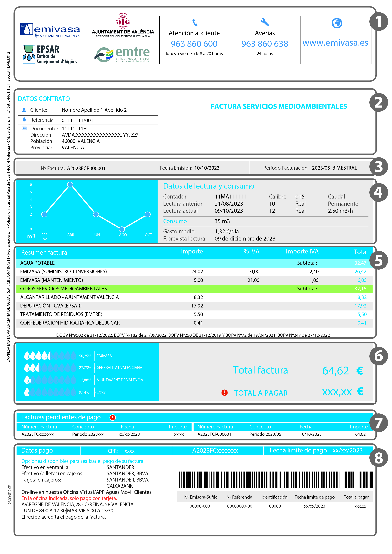The width and height of the screenshot is (392, 554).
Task: Click the red alert icon beside Facturas pendientes de pago
Action: [112, 417]
